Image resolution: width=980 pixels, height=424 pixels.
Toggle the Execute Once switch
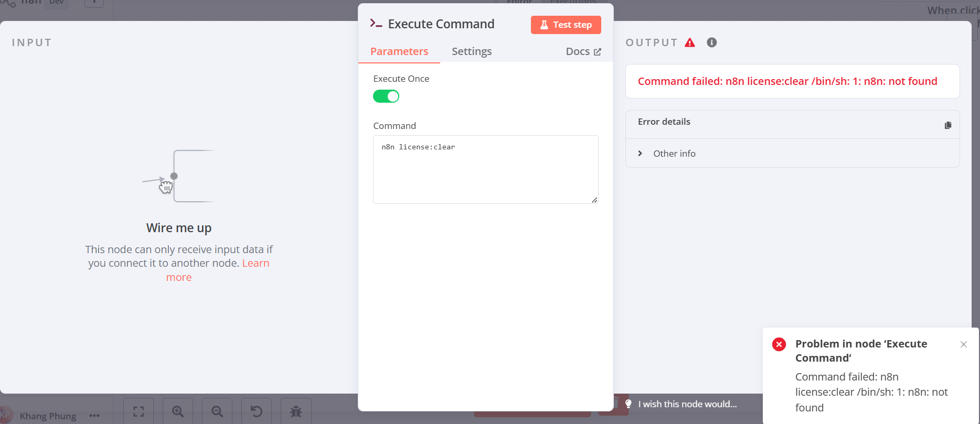coord(386,96)
